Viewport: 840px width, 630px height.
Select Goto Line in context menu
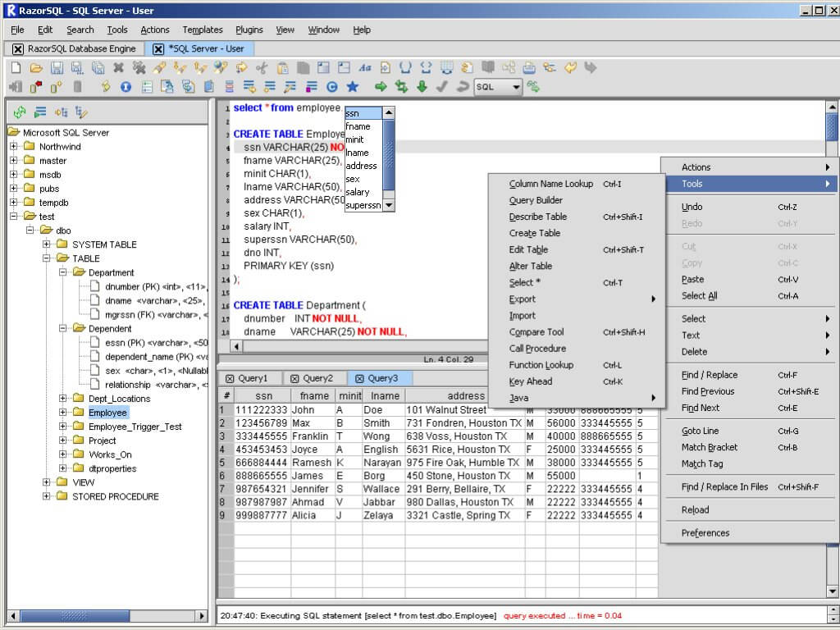point(701,431)
